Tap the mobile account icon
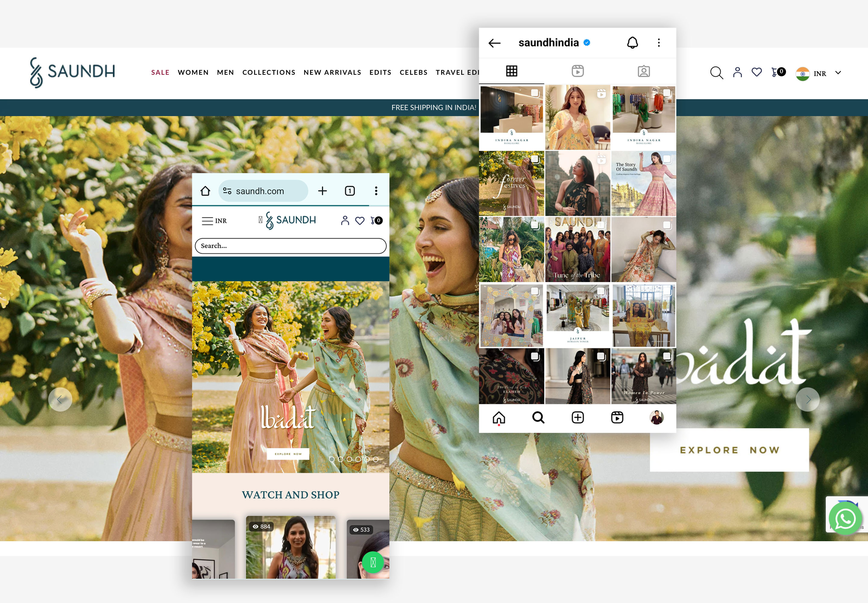The width and height of the screenshot is (868, 603). tap(345, 221)
